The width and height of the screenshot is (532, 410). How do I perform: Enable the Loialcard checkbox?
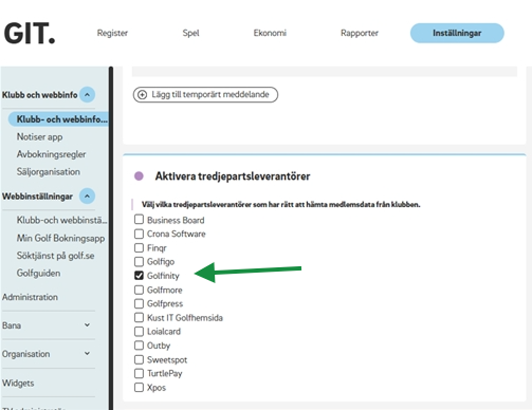[x=139, y=331]
